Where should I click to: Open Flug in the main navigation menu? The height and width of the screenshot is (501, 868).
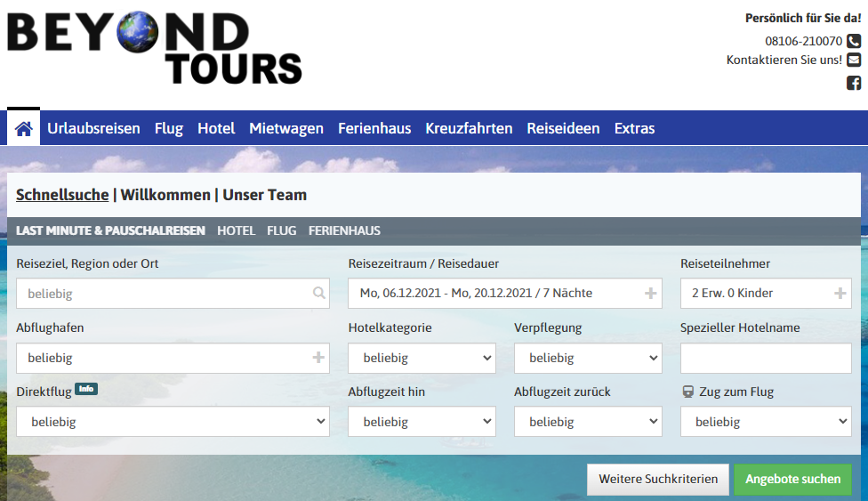(x=169, y=128)
